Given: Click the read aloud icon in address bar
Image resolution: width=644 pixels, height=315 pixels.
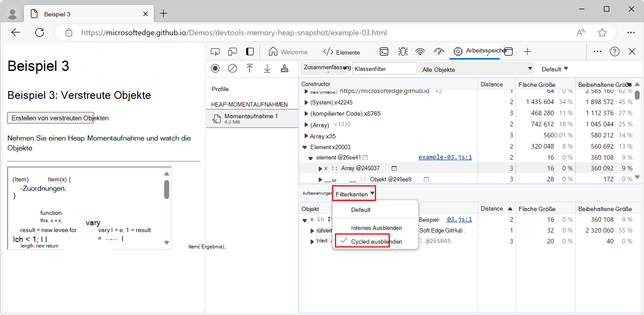Looking at the screenshot, I should pos(581,33).
